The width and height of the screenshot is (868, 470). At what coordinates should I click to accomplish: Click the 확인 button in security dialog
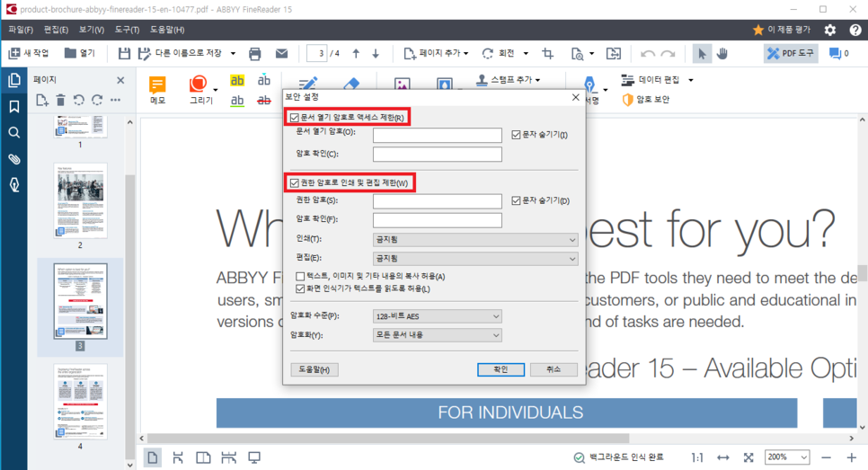tap(501, 369)
